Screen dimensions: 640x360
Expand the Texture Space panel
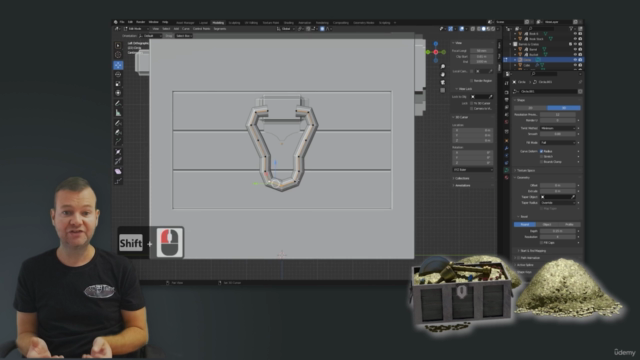tap(526, 171)
